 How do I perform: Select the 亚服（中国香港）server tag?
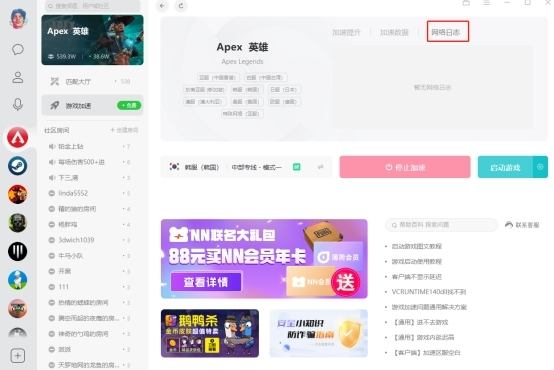[218, 77]
